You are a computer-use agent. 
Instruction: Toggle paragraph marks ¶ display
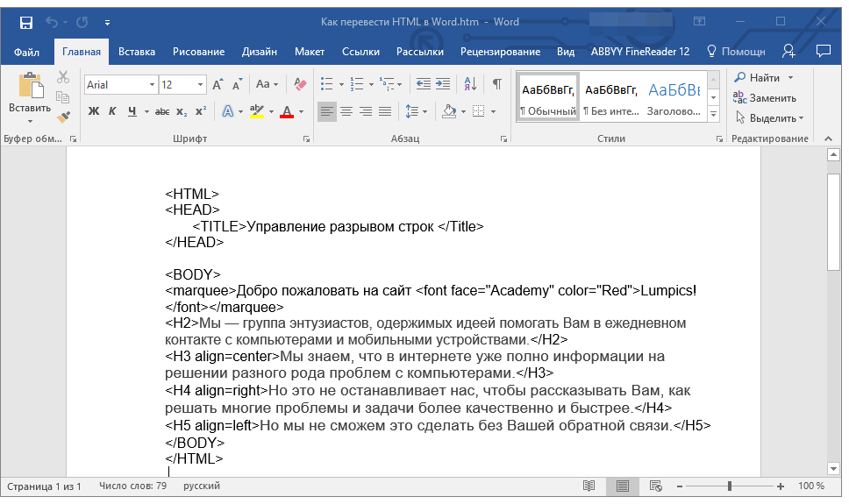(496, 84)
